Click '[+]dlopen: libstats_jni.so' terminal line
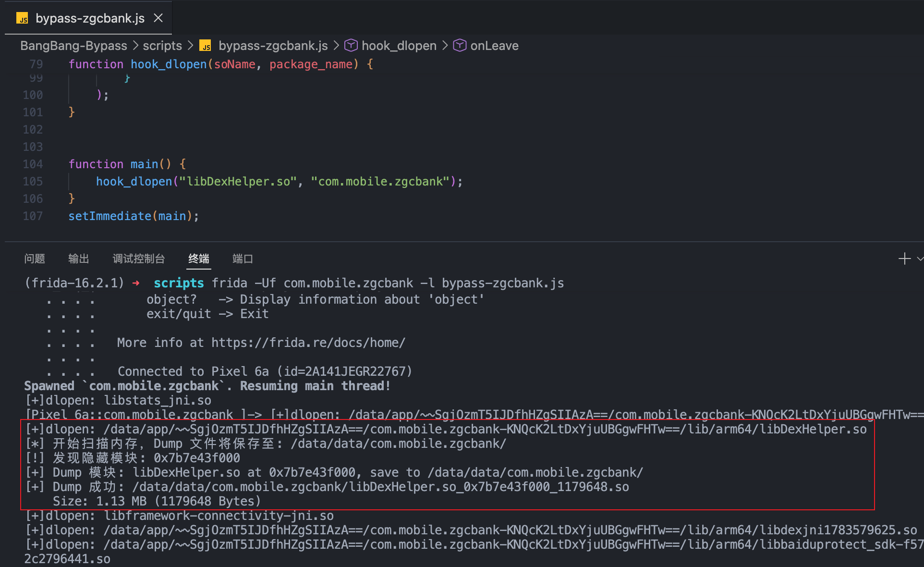 [118, 400]
